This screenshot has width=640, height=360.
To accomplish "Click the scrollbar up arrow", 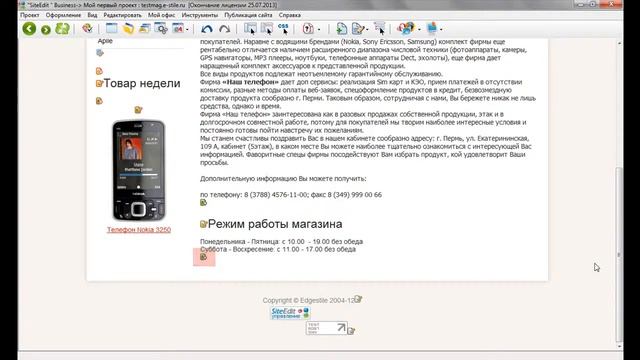I will coord(620,42).
